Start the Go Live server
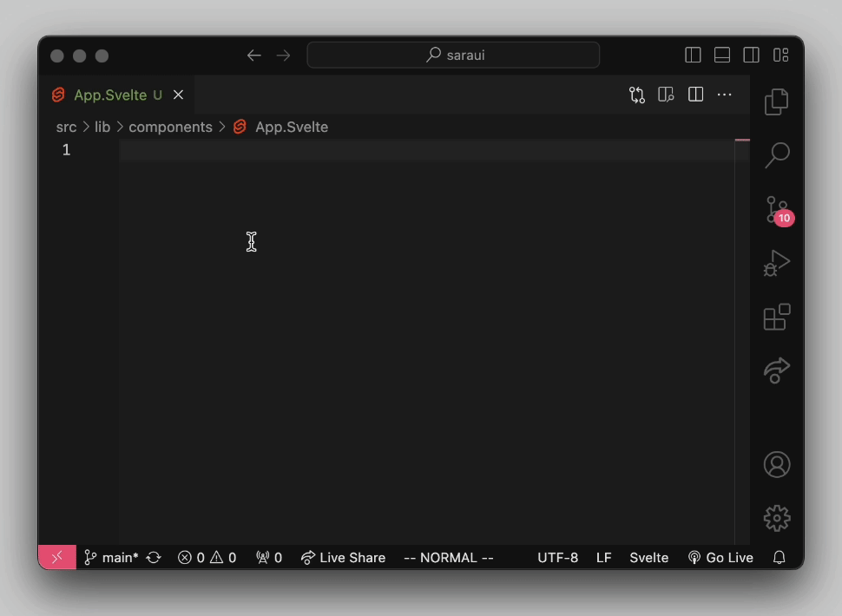Viewport: 842px width, 616px height. (720, 558)
